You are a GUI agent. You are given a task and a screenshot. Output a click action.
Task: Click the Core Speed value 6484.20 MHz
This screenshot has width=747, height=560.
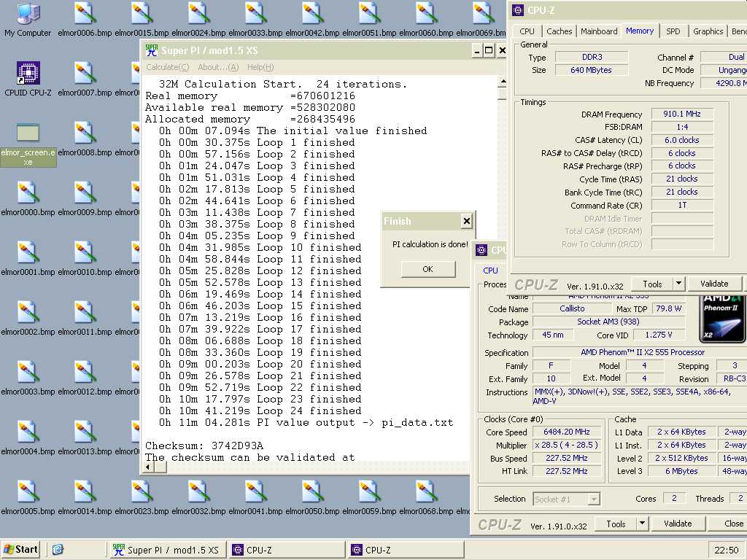[566, 432]
